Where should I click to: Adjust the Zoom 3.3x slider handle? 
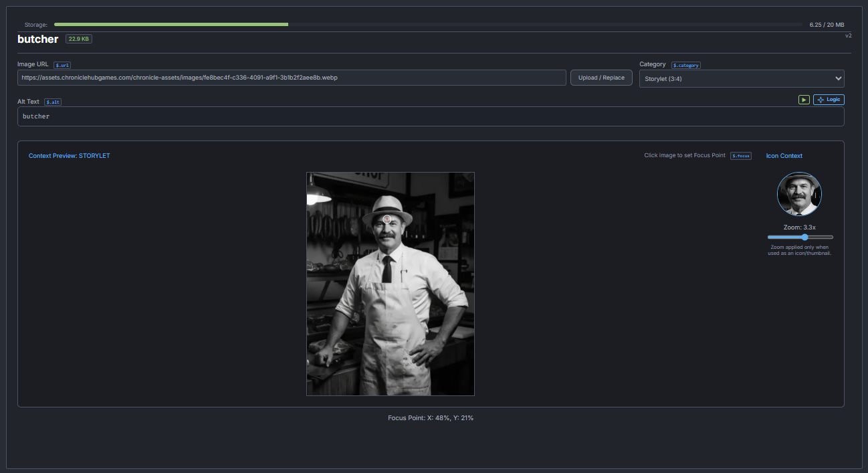coord(805,237)
